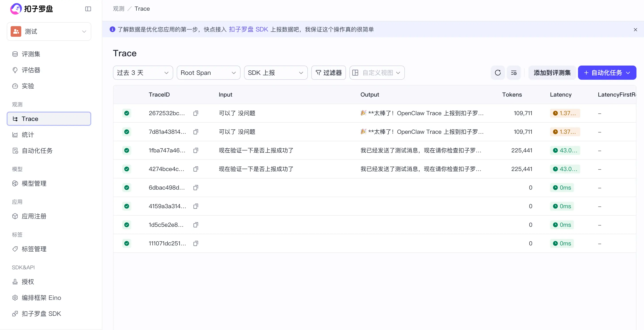Copy TraceID 7d81a43814…
This screenshot has height=330, width=644.
click(196, 132)
